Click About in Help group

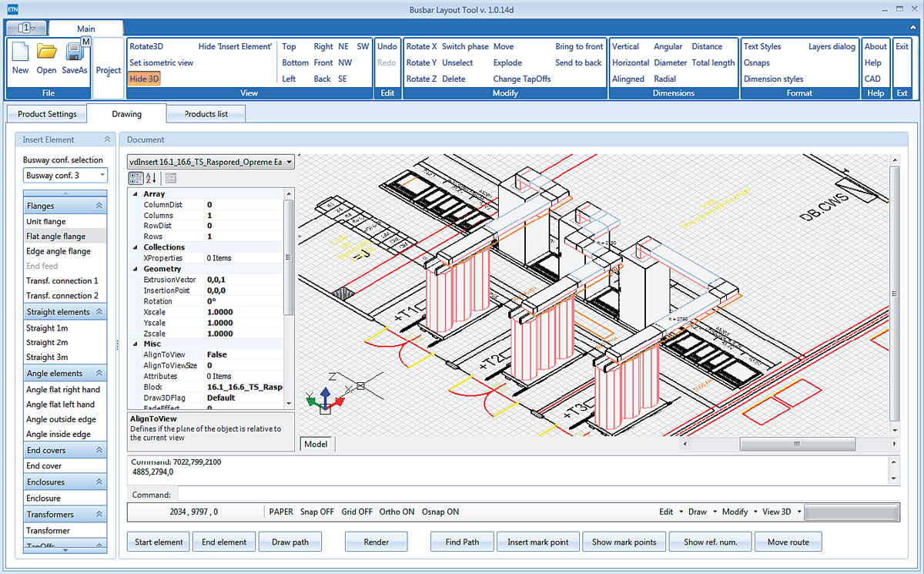(875, 46)
